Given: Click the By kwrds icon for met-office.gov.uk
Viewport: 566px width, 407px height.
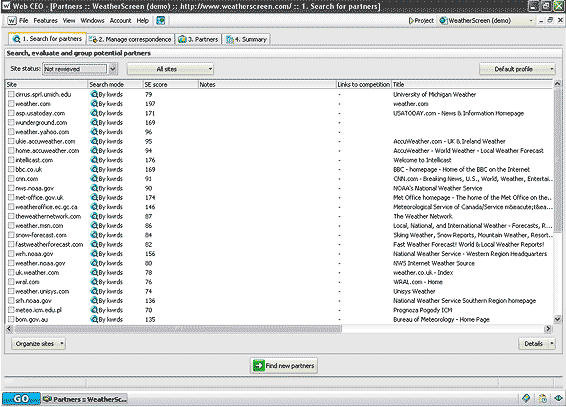Looking at the screenshot, I should (x=94, y=197).
